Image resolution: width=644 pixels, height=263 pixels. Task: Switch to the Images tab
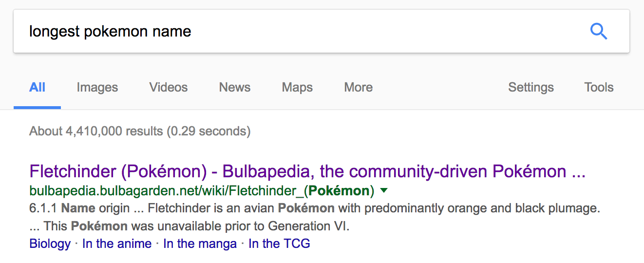[x=97, y=88]
